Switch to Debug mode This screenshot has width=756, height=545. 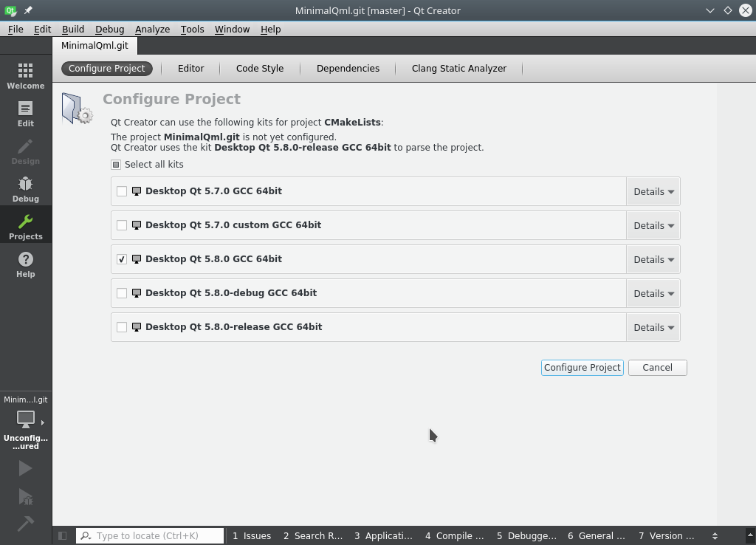pos(26,189)
